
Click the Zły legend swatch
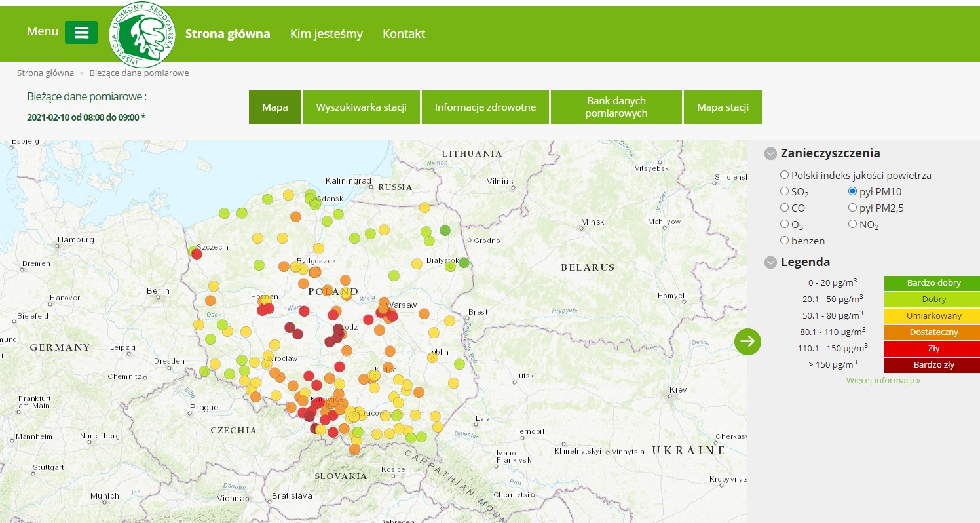[932, 349]
